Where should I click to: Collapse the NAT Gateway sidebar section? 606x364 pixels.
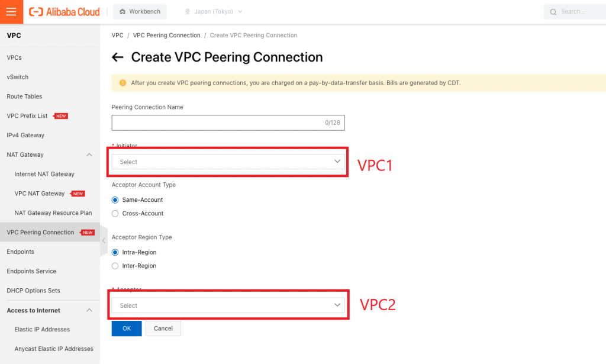point(89,155)
